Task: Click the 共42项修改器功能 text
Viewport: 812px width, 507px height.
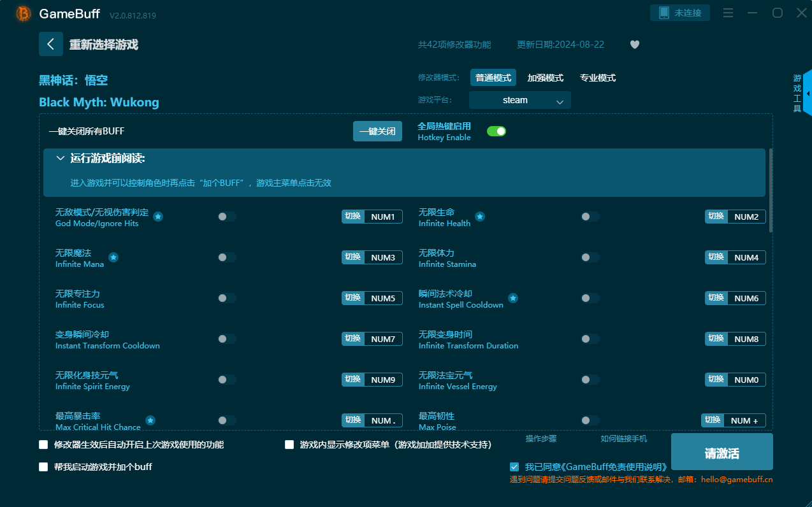Action: coord(454,45)
